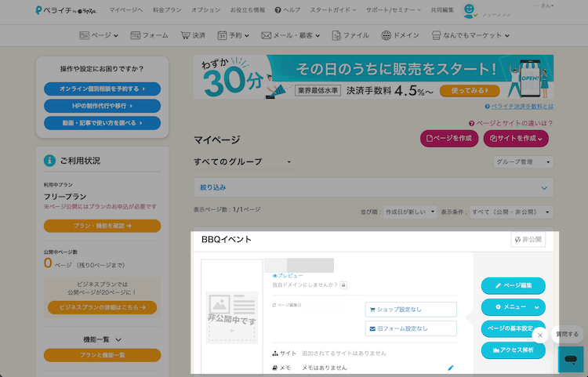This screenshot has height=377, width=588.
Task: Open the サイトを作成 dropdown button
Action: [x=516, y=139]
